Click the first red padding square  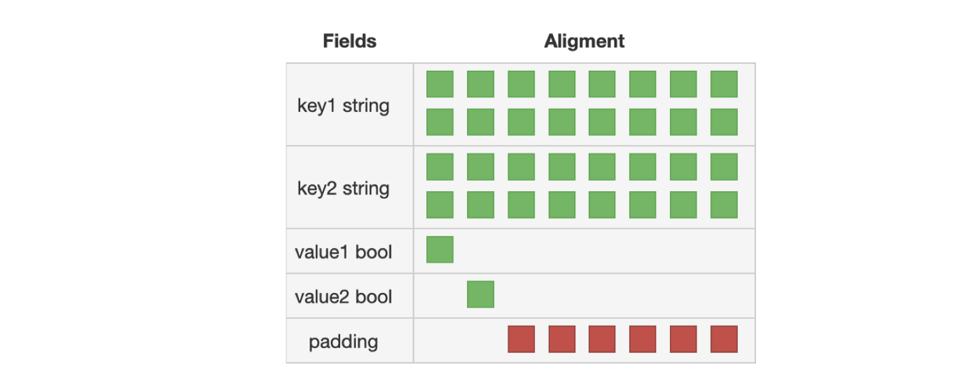tap(521, 339)
